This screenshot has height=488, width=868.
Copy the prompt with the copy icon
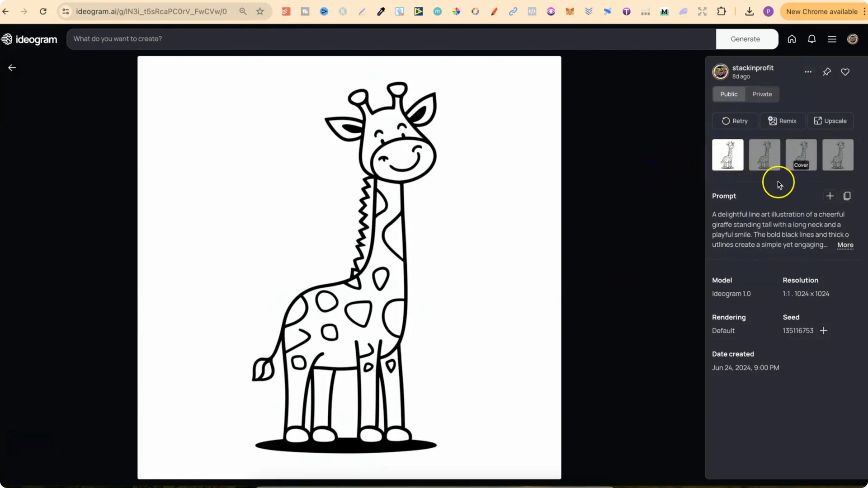point(847,196)
